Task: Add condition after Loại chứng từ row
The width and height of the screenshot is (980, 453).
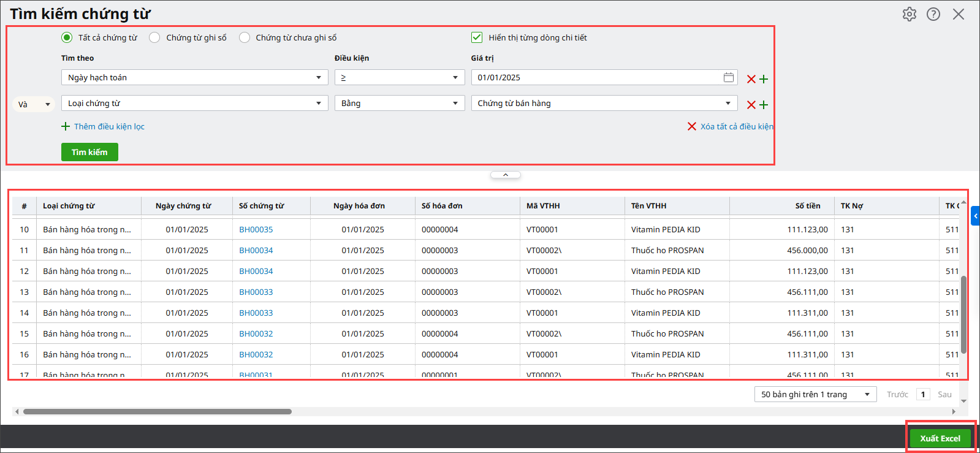Action: point(764,105)
